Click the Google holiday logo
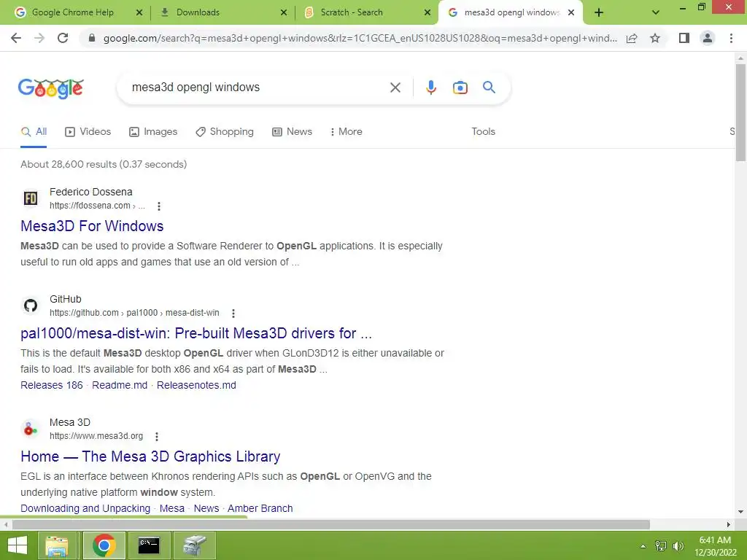This screenshot has height=560, width=747. click(x=51, y=88)
